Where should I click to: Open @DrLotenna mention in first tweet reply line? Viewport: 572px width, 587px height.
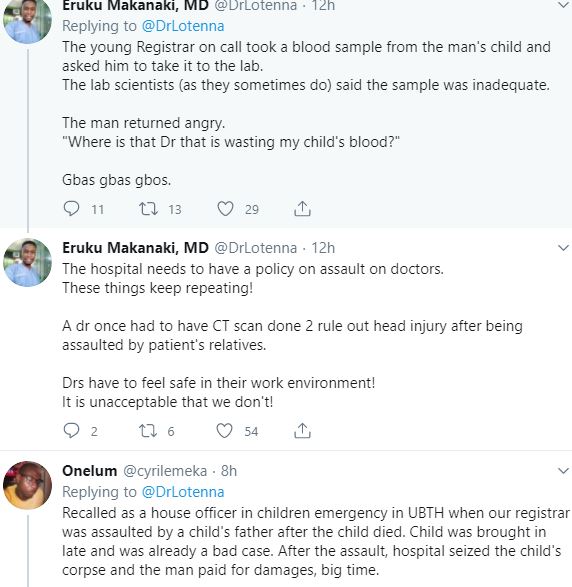(183, 26)
